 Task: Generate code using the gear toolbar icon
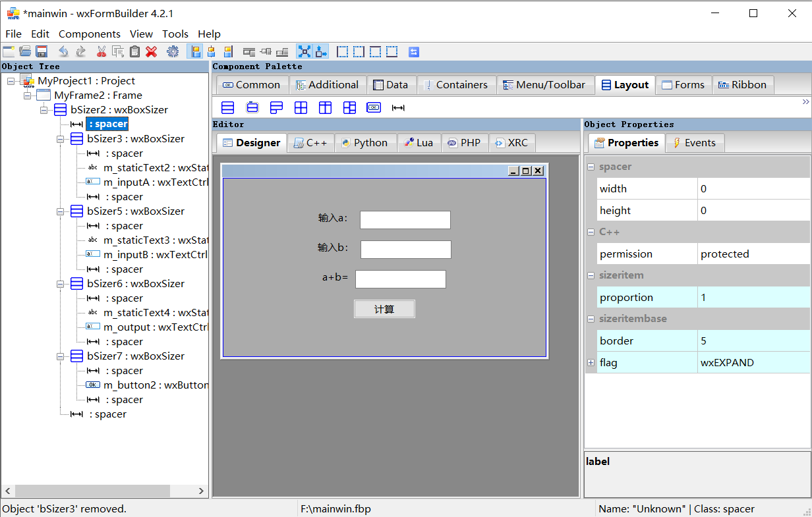pyautogui.click(x=173, y=51)
